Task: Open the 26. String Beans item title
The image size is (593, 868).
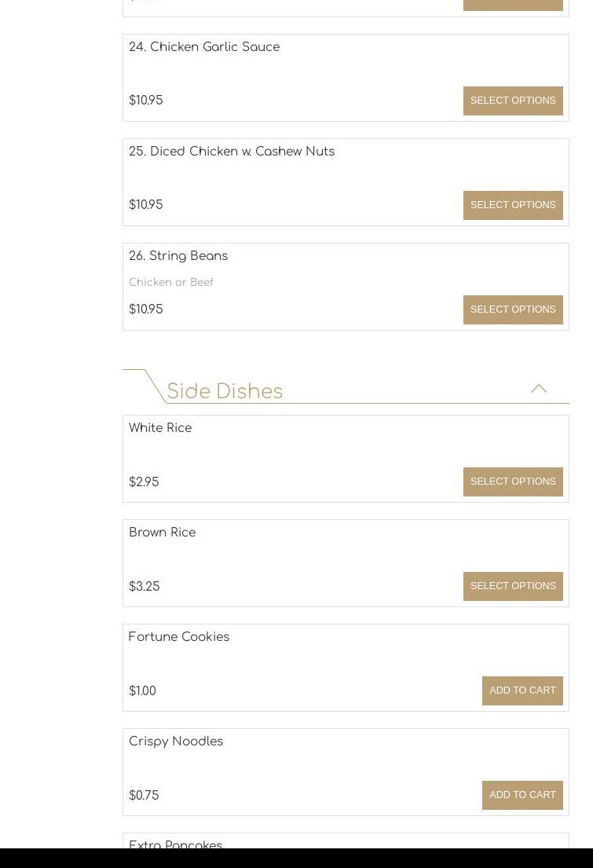Action: tap(178, 256)
